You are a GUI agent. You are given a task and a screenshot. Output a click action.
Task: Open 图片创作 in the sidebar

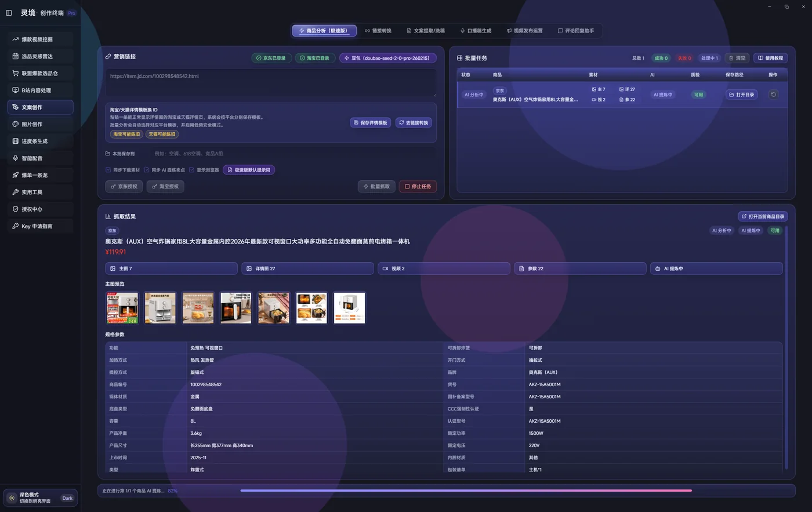(x=40, y=124)
